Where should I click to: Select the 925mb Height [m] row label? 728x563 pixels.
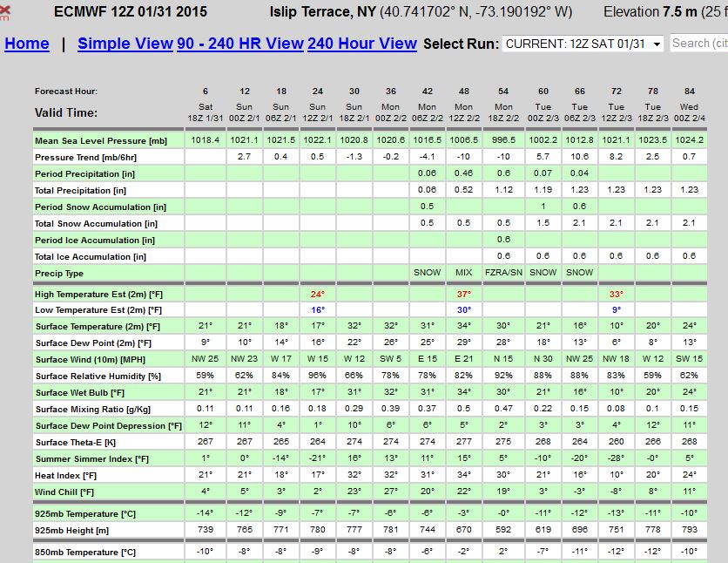coord(71,531)
